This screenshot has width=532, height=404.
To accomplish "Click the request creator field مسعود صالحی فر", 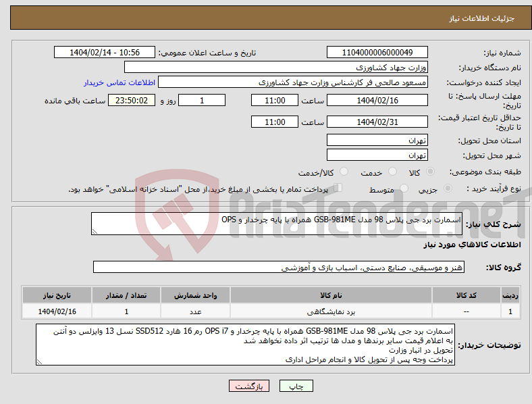I will pos(293,82).
